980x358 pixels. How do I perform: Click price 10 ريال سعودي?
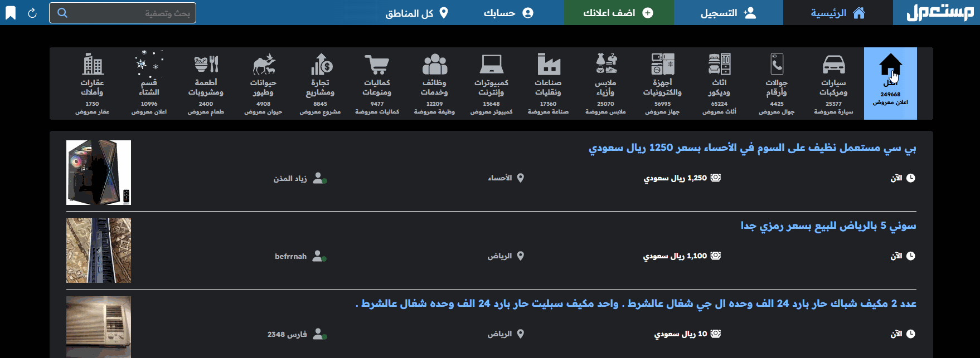pos(681,334)
